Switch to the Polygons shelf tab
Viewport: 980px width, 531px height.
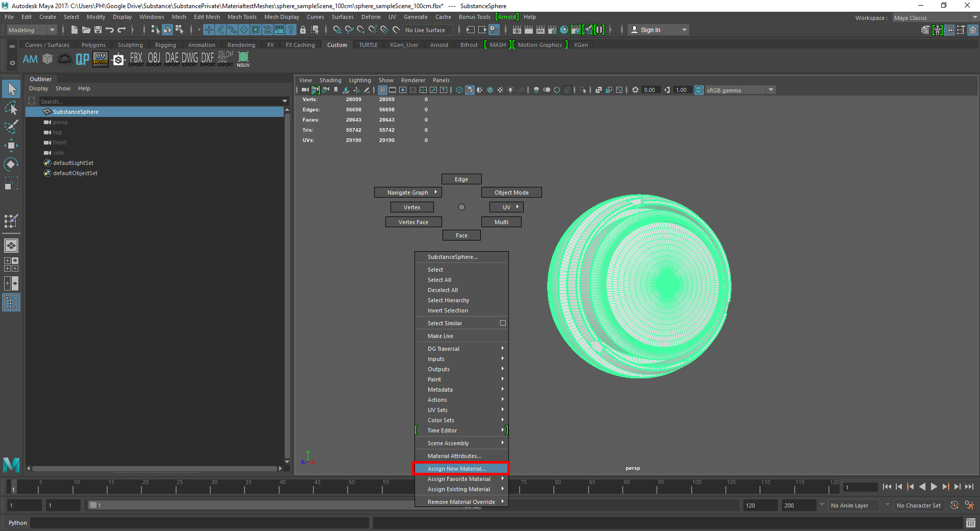click(93, 45)
